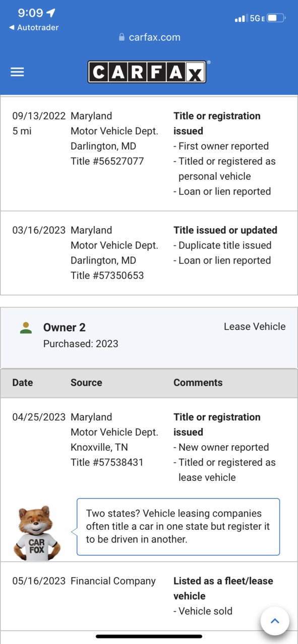Tap the 'Two states?' info bubble
Image resolution: width=298 pixels, height=644 pixels.
(x=178, y=527)
